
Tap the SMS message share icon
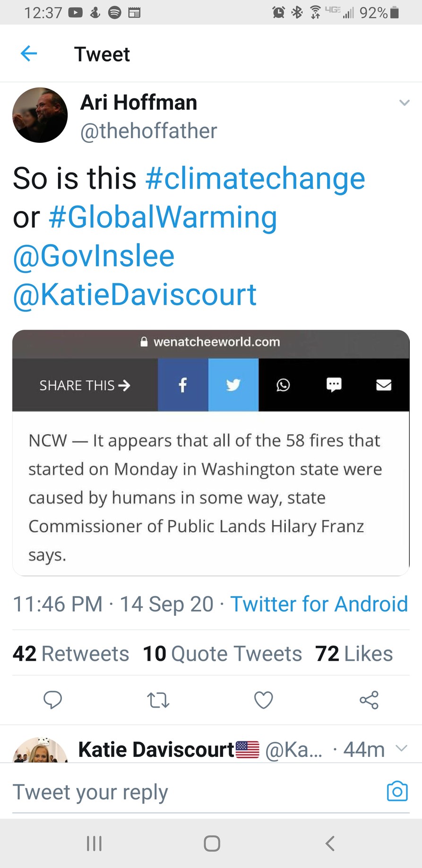click(334, 385)
